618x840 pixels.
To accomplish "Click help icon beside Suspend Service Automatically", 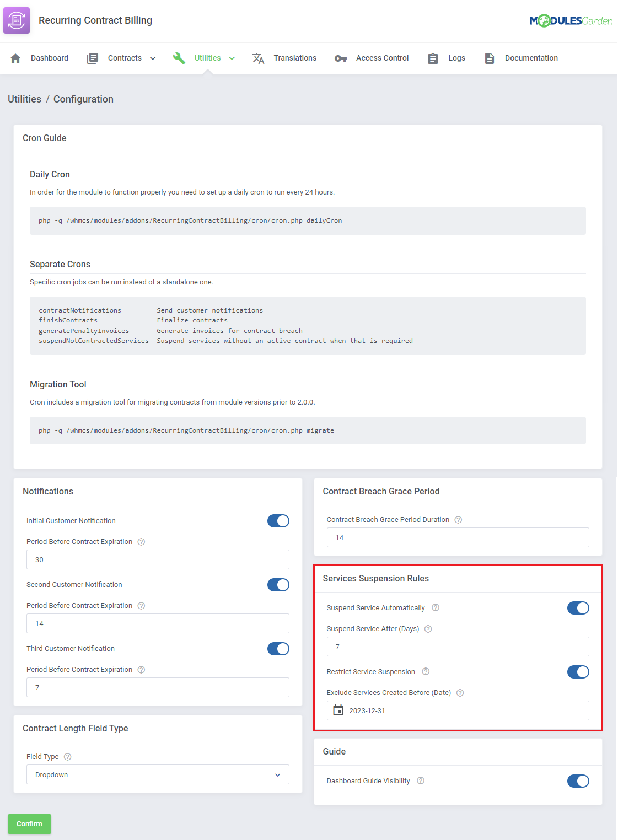I will pos(436,607).
